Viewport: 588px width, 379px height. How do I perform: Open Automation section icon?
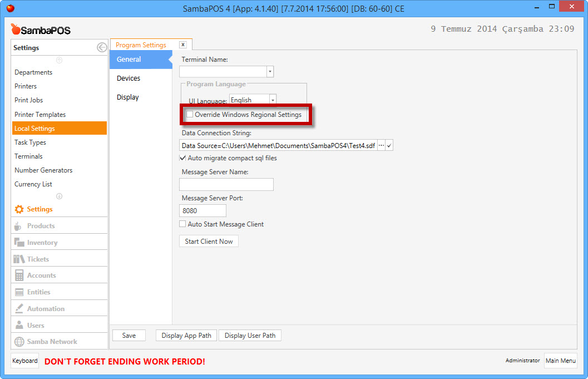19,308
